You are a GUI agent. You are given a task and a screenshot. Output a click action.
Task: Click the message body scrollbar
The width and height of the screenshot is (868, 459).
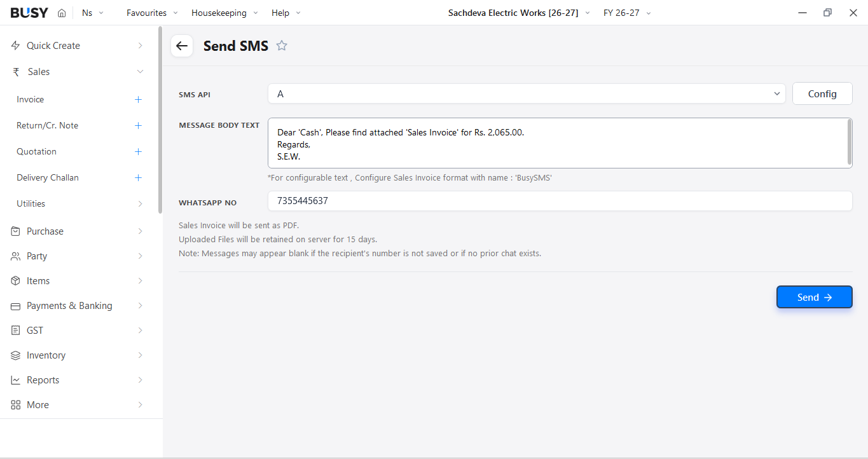click(x=850, y=142)
